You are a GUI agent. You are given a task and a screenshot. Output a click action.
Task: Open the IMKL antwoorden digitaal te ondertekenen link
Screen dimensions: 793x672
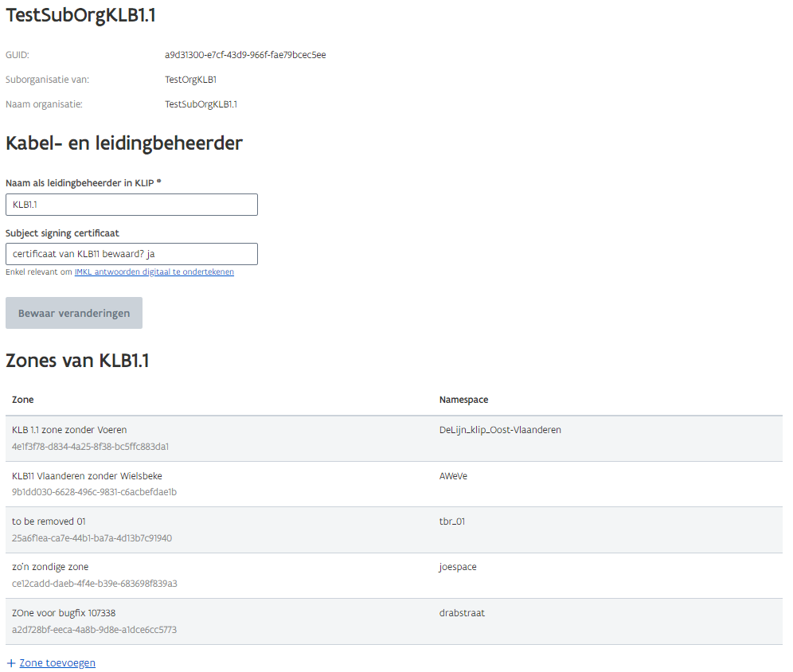click(154, 272)
